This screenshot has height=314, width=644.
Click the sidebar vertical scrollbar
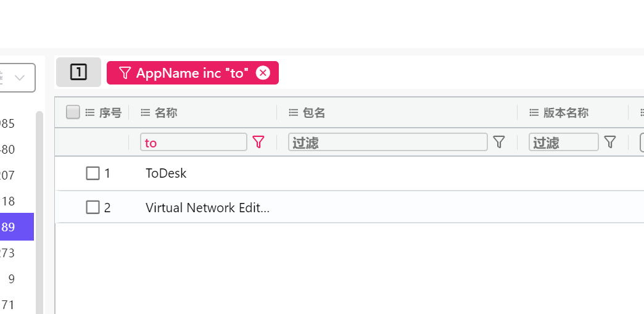click(39, 212)
